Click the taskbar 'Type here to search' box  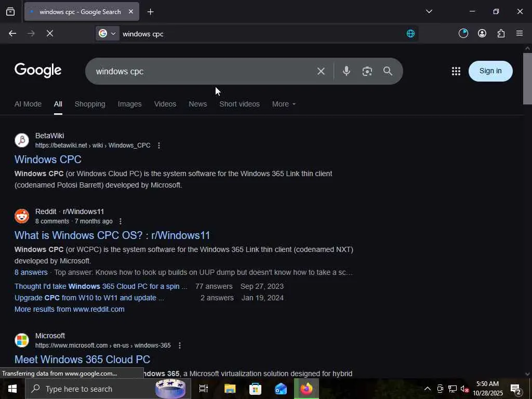tap(108, 389)
